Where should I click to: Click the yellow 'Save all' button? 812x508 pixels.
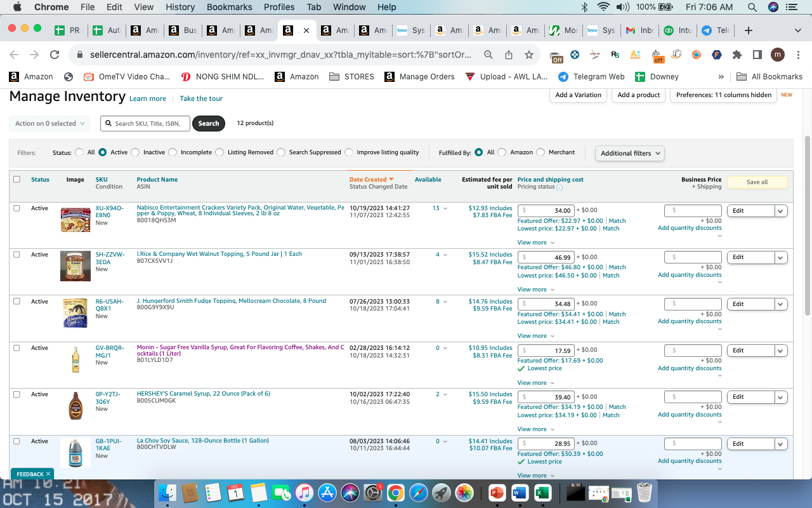757,182
